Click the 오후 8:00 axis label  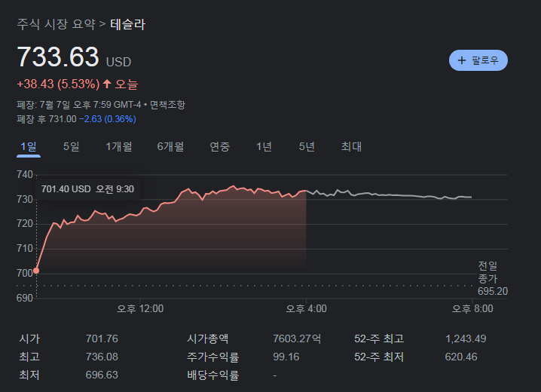[x=472, y=308]
